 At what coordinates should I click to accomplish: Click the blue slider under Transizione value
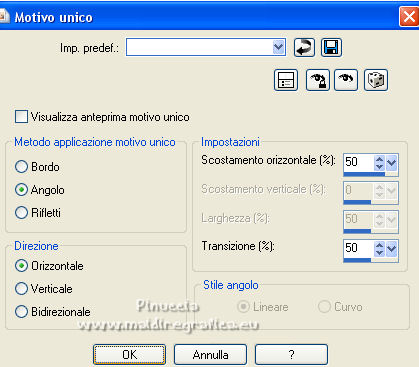click(x=371, y=260)
